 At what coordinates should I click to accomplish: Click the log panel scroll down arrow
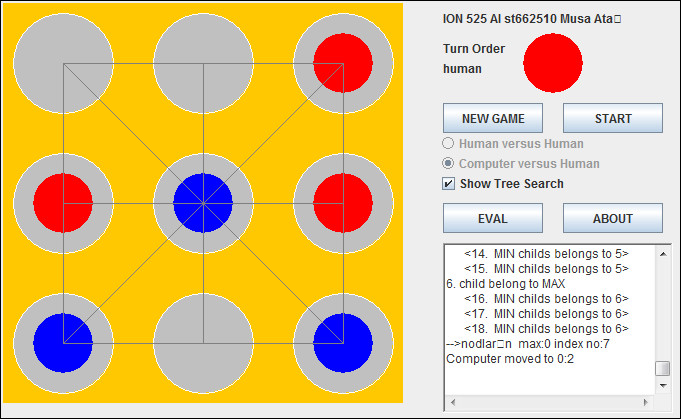[663, 385]
